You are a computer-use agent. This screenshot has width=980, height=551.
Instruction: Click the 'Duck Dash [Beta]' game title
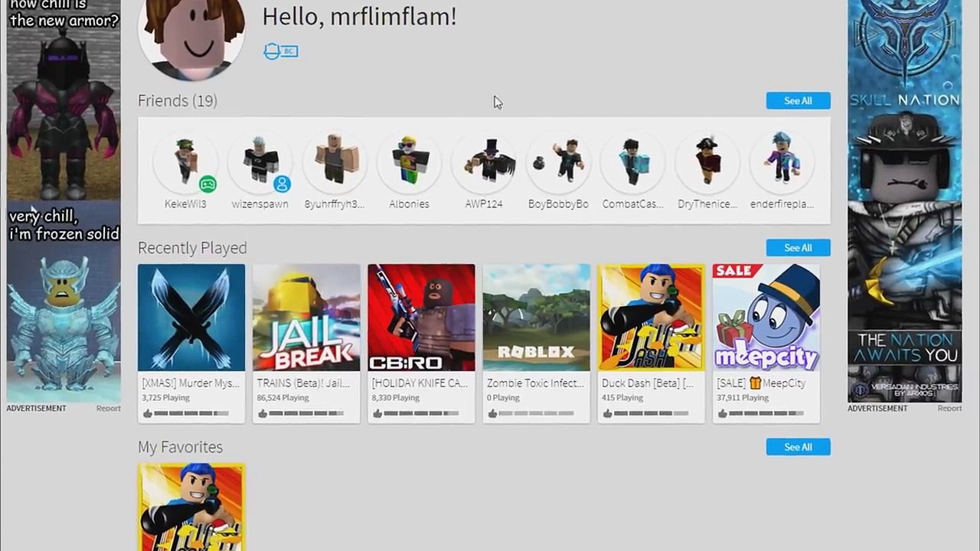(648, 383)
